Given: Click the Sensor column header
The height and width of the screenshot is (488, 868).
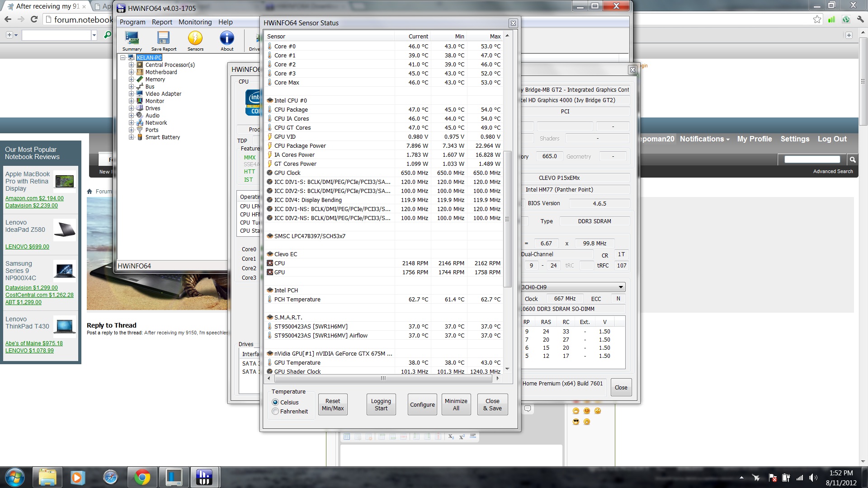Looking at the screenshot, I should (x=329, y=36).
